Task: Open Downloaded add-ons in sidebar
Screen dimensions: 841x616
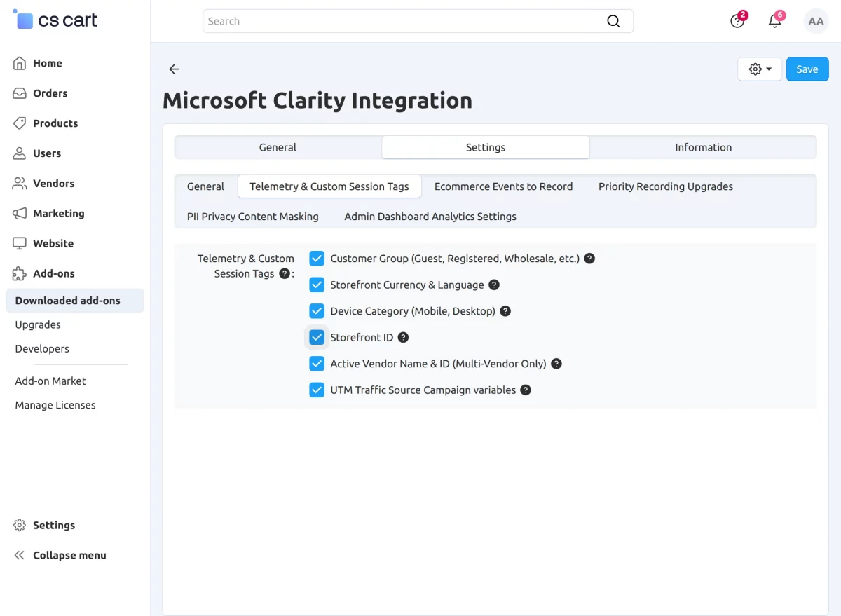Action: pos(75,301)
